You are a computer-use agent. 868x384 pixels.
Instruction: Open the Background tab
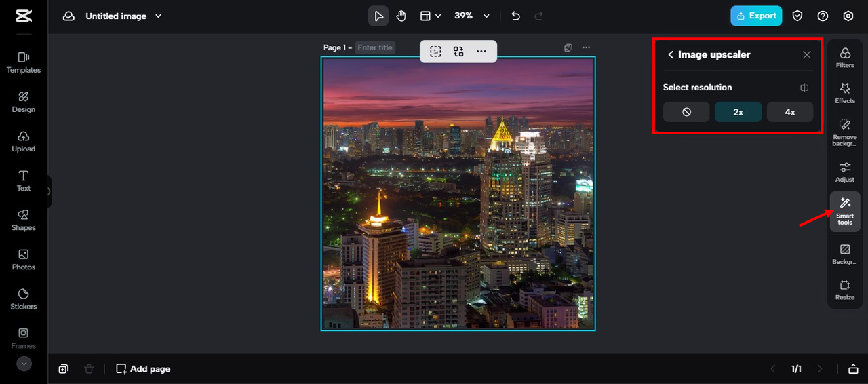845,254
